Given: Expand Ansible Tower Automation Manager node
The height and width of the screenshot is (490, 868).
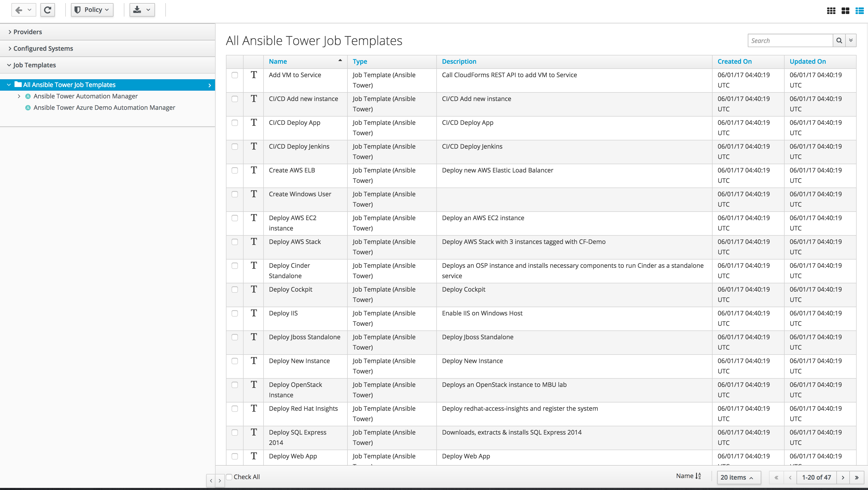Looking at the screenshot, I should coord(19,96).
